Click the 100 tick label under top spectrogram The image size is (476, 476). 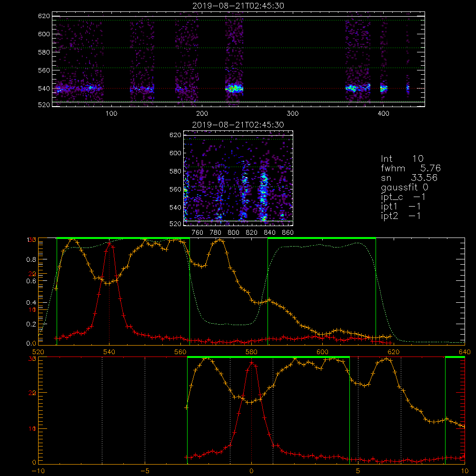pos(111,114)
